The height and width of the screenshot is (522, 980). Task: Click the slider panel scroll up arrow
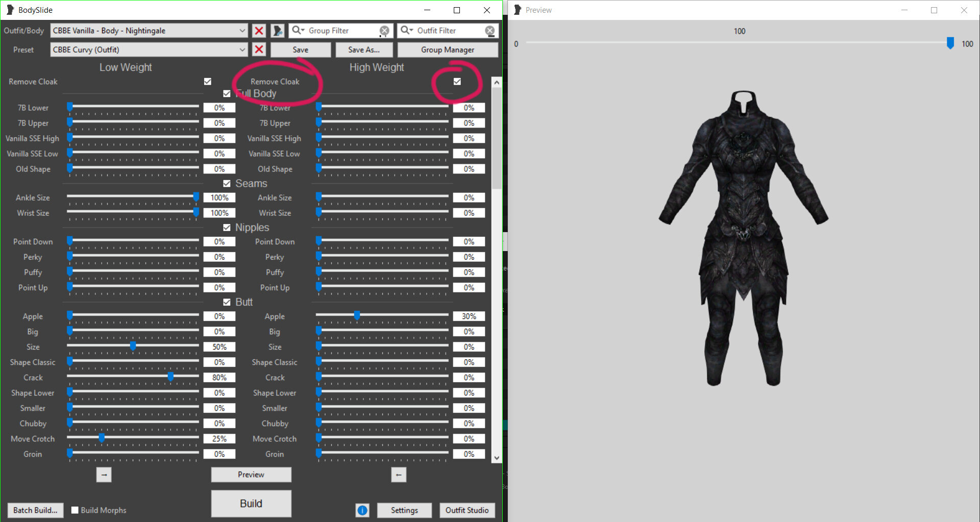pos(497,82)
